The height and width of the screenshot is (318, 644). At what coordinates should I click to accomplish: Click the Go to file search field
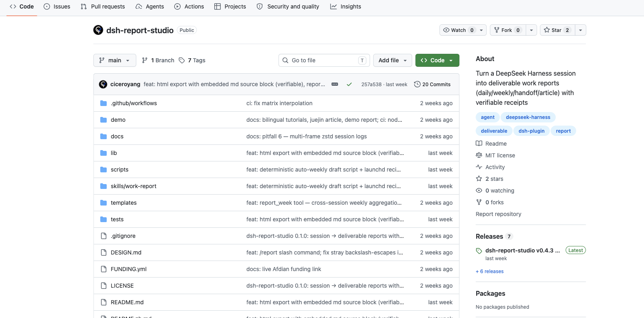click(324, 60)
